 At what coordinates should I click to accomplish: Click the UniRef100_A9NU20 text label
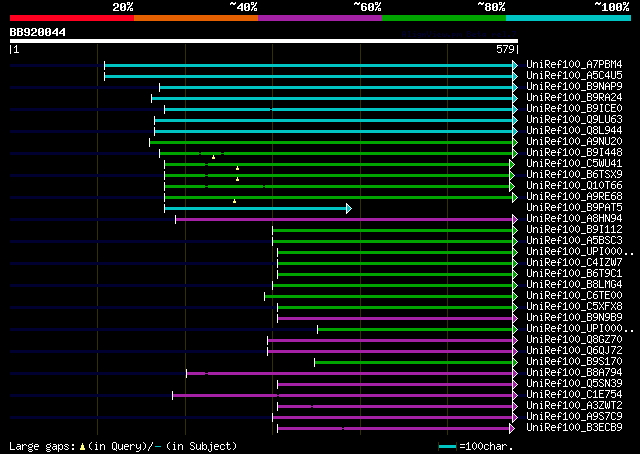click(574, 142)
